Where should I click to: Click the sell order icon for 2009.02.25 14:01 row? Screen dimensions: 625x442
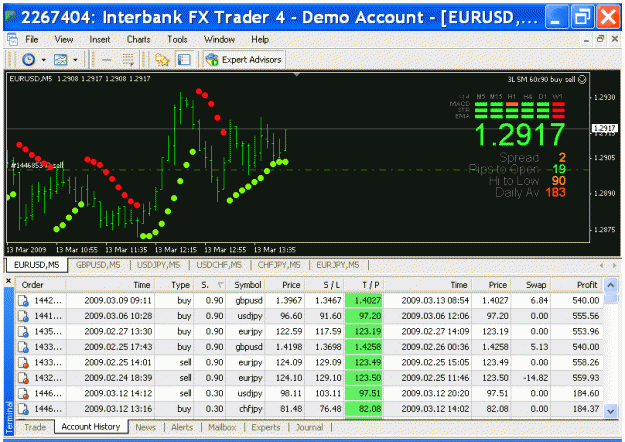point(24,363)
